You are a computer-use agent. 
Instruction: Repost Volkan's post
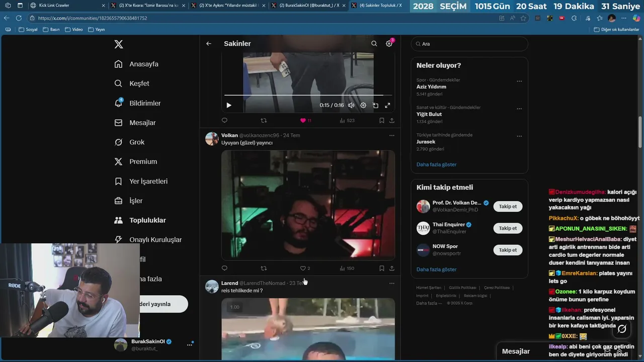(264, 268)
